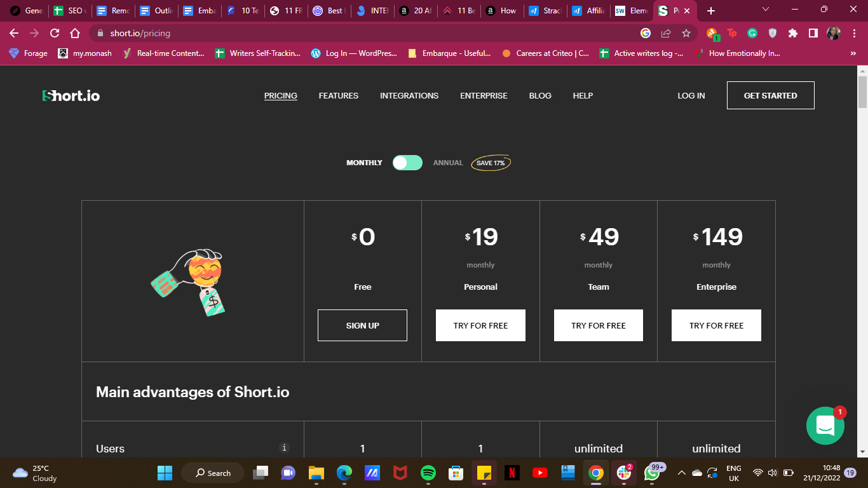Screen dimensions: 868x488
Task: Open the Log In — WordPress bookmark
Action: [x=354, y=53]
